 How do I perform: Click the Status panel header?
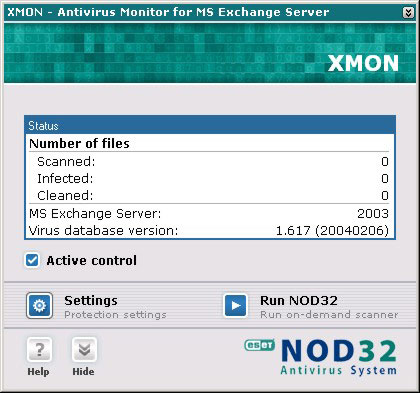[x=210, y=125]
